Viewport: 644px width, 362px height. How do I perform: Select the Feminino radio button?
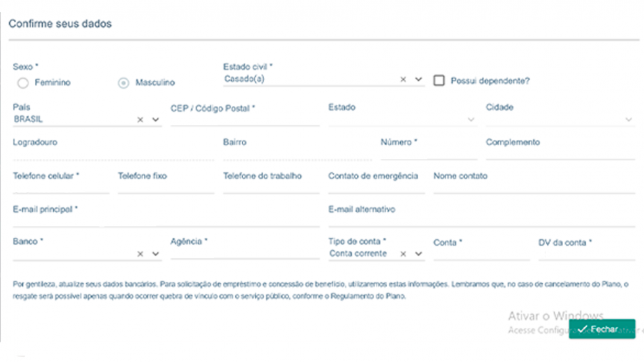23,83
